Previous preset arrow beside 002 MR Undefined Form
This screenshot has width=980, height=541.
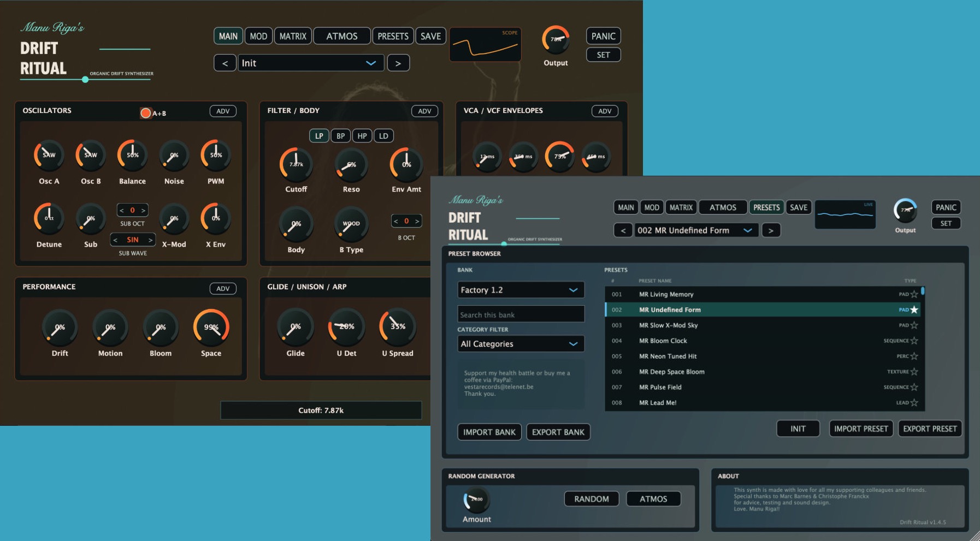(623, 230)
